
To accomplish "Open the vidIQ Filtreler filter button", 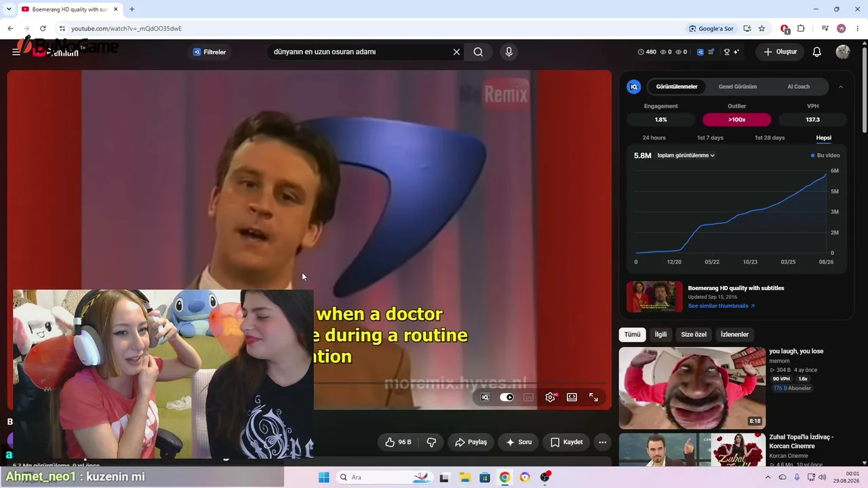I will click(x=210, y=52).
